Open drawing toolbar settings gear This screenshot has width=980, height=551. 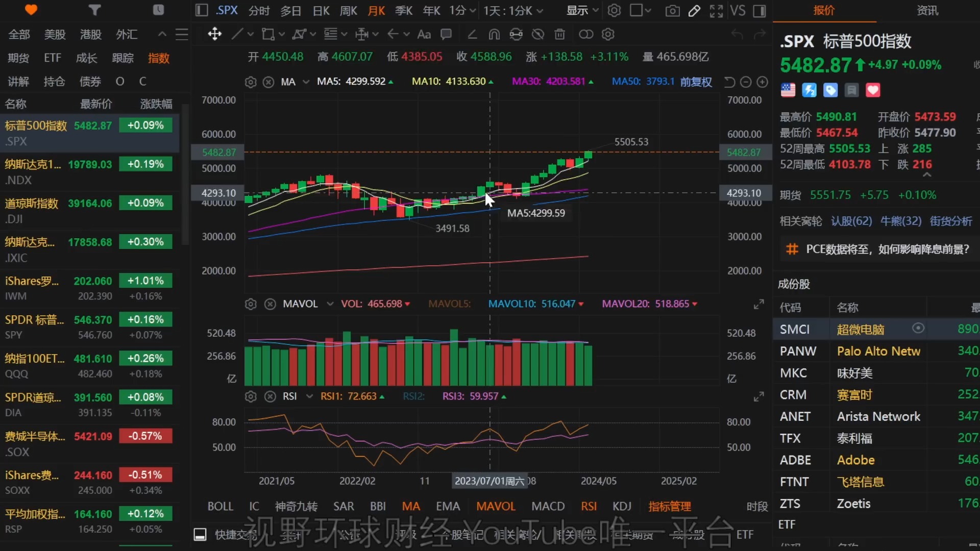[608, 34]
